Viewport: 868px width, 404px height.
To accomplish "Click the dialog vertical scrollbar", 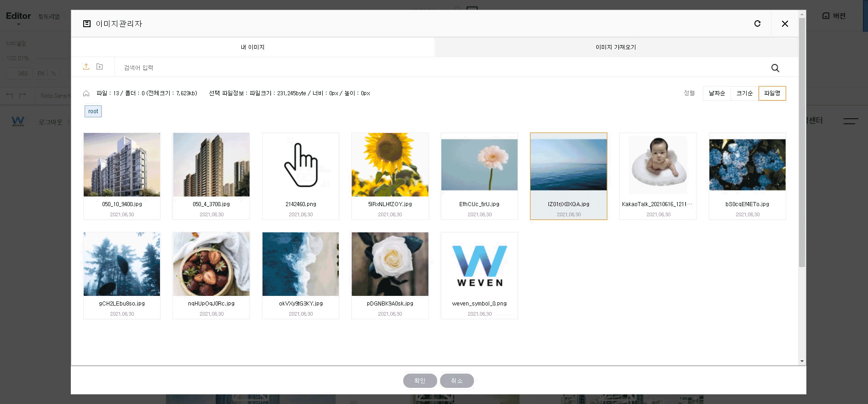I will click(802, 143).
